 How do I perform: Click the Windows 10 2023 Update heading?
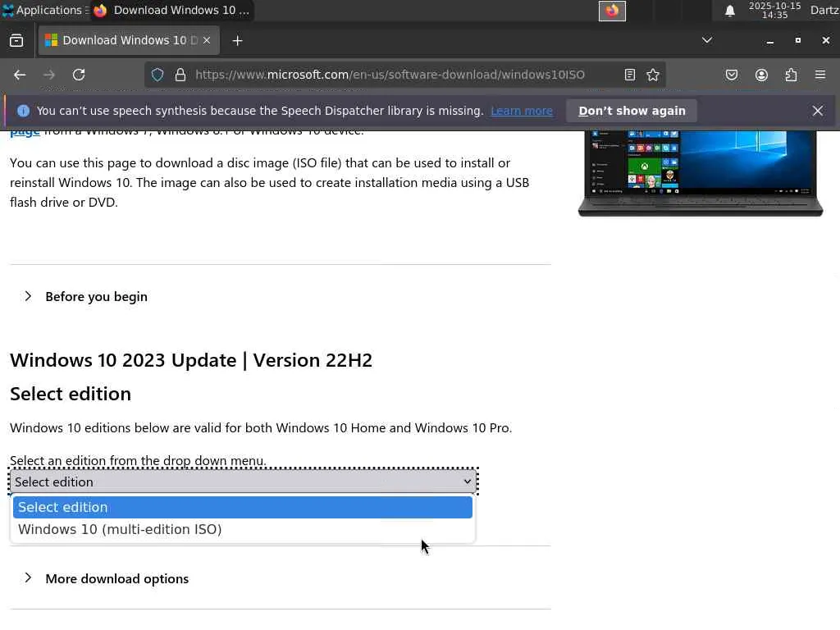pyautogui.click(x=191, y=361)
